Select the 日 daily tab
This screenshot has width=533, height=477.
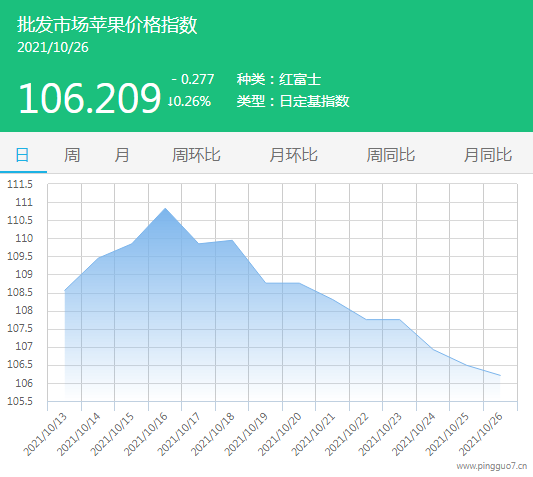pyautogui.click(x=22, y=155)
